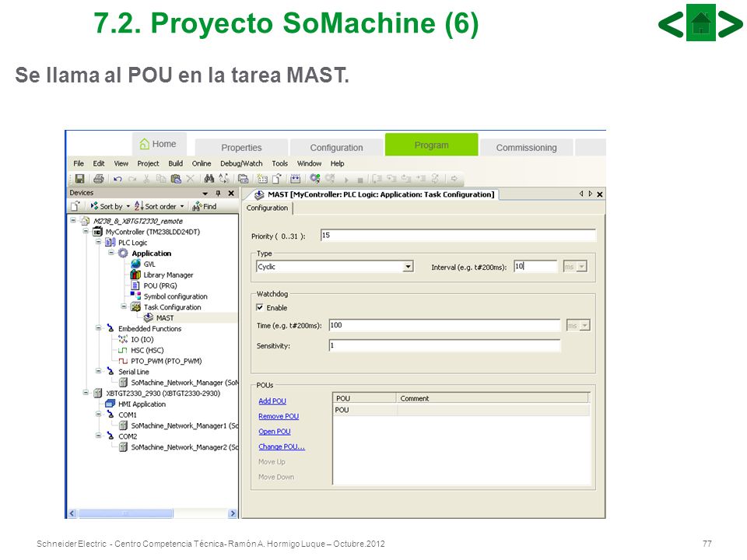Click the Build gear icon in toolbar
The image size is (747, 560).
tap(315, 179)
